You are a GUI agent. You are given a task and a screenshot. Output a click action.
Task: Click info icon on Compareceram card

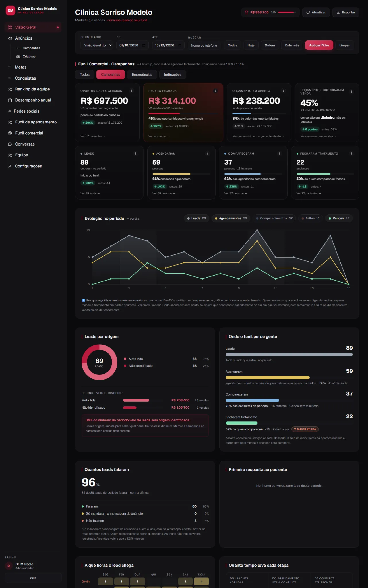tap(280, 154)
